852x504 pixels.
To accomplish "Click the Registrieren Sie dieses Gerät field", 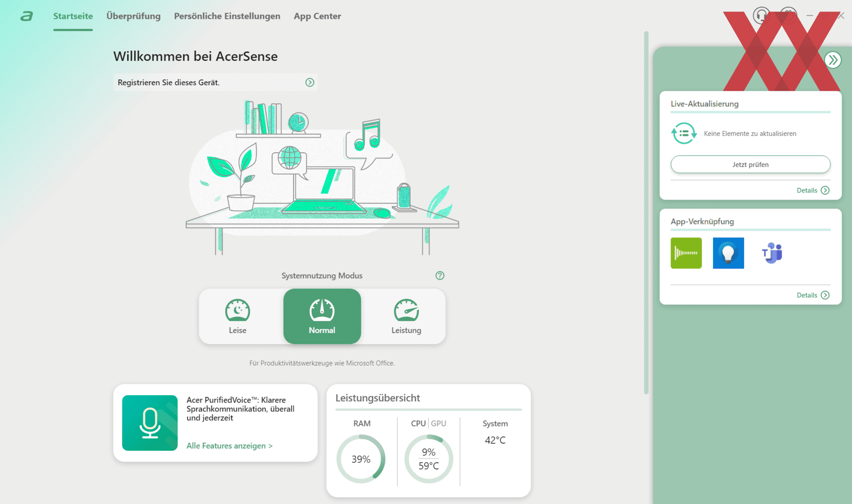I will (215, 83).
